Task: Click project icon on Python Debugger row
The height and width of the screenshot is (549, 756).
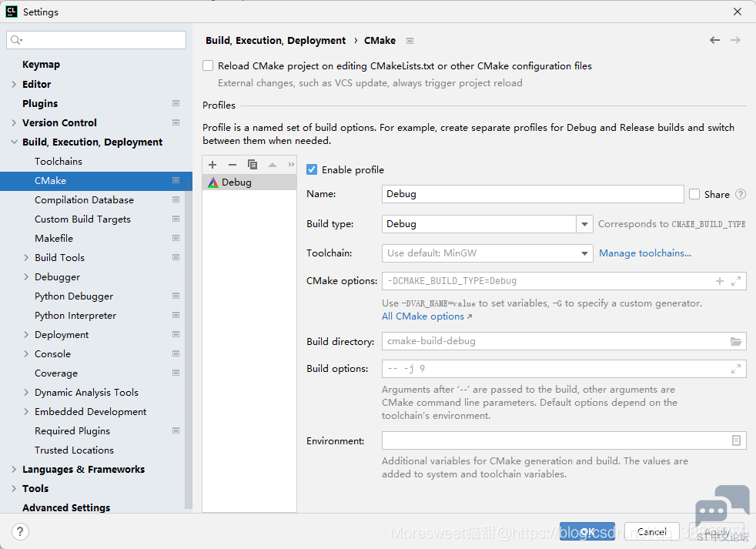Action: tap(176, 296)
